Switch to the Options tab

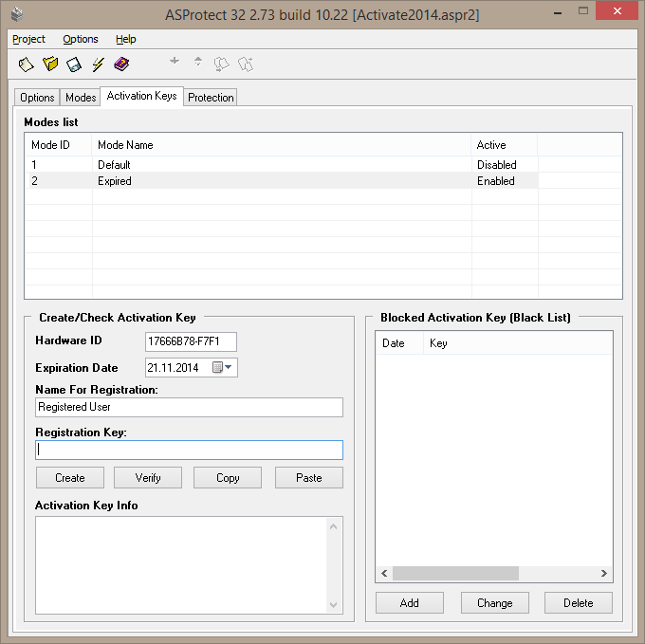click(x=37, y=98)
